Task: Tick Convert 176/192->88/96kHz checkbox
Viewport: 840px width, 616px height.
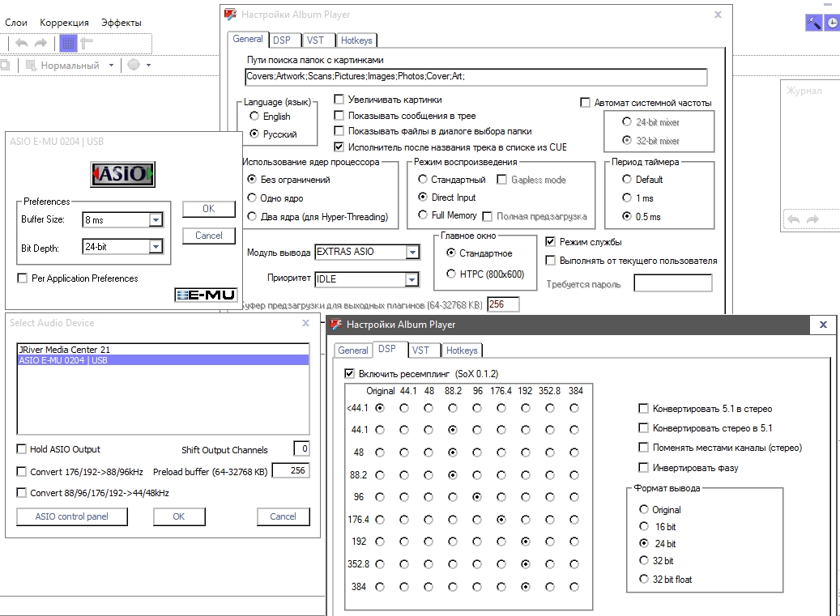Action: 21,471
